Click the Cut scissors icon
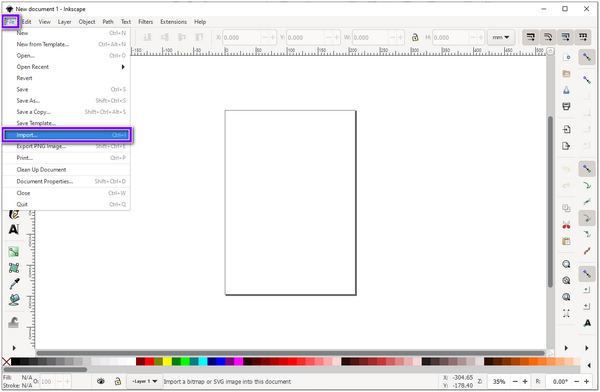Image resolution: width=600 pixels, height=392 pixels. tap(566, 225)
